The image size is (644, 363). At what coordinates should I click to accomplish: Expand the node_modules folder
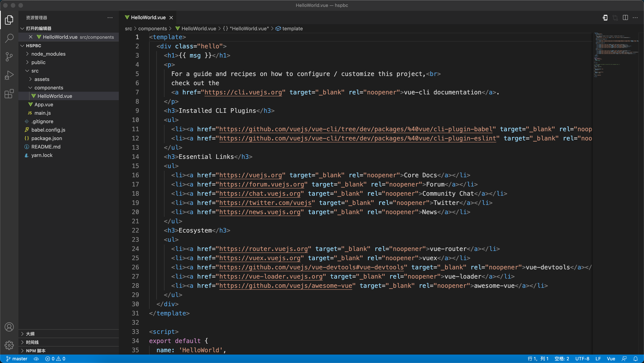pos(49,54)
